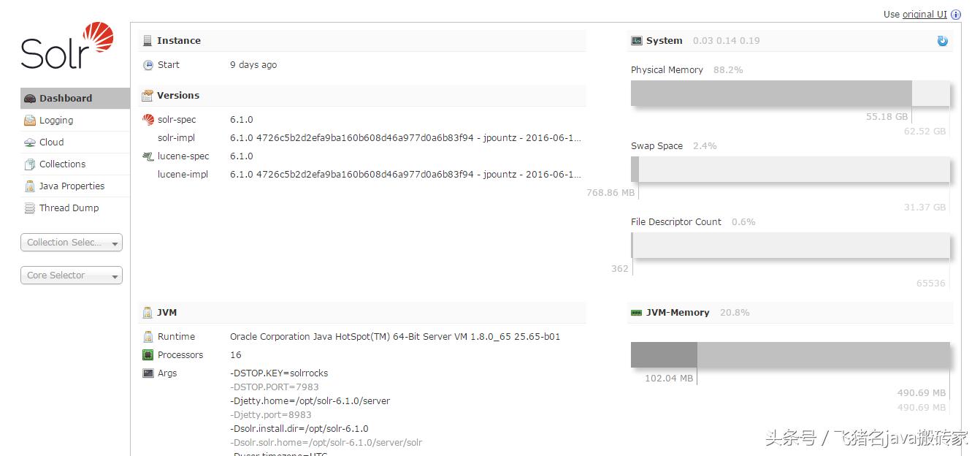The height and width of the screenshot is (456, 980).
Task: Click the Logging icon in sidebar
Action: click(x=30, y=121)
